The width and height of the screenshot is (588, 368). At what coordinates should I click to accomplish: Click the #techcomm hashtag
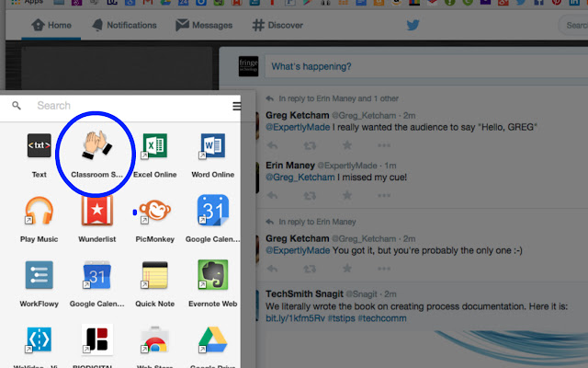(382, 318)
